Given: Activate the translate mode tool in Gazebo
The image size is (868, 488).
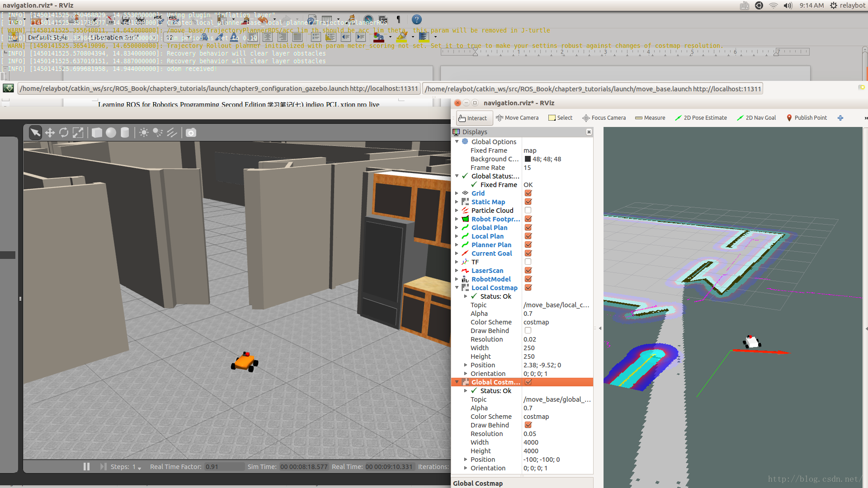Looking at the screenshot, I should pyautogui.click(x=50, y=132).
